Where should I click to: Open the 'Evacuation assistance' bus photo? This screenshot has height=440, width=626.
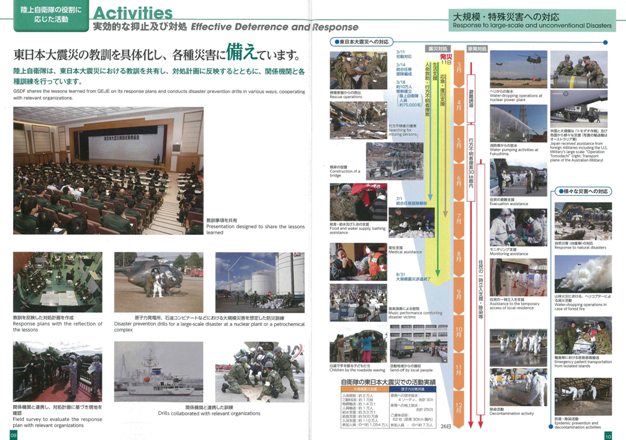click(518, 178)
